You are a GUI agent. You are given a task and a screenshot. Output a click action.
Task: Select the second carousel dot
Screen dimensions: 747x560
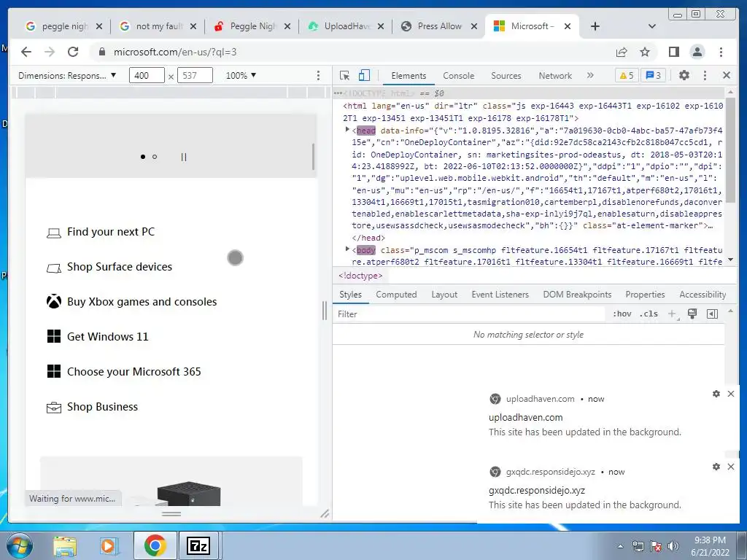(x=155, y=157)
